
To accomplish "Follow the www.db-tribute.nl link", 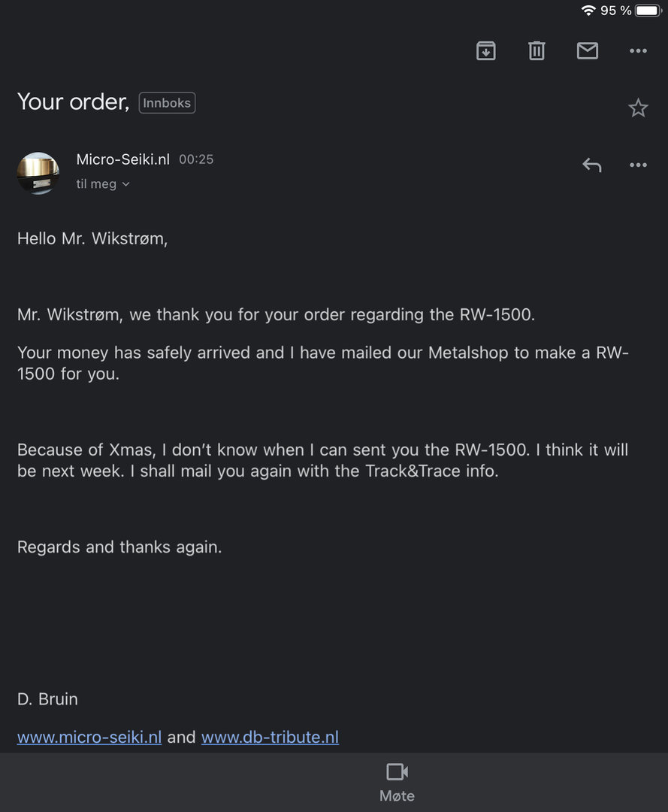I will pos(270,737).
